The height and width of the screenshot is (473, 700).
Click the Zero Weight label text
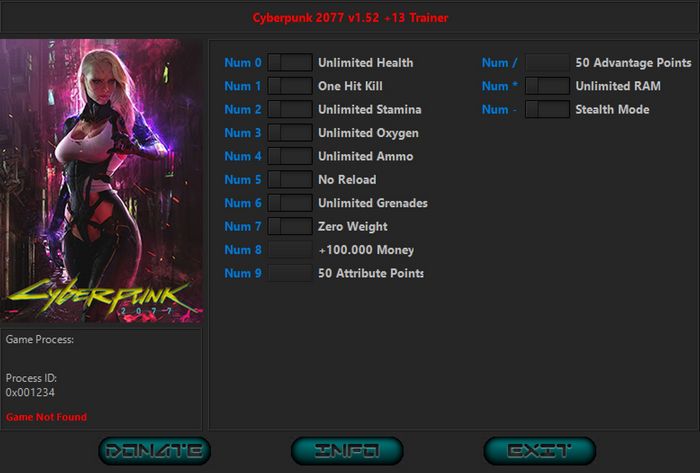coord(353,227)
